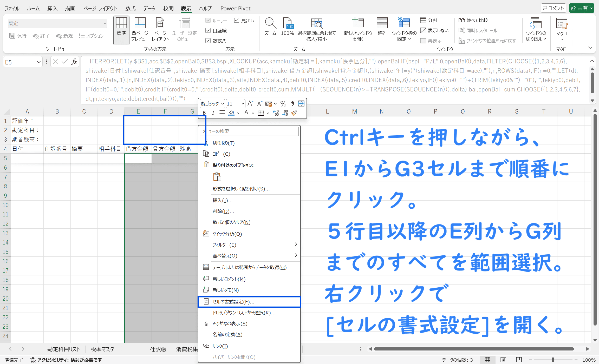Image resolution: width=599 pixels, height=364 pixels.
Task: Collapse the ribbon with the chevron
Action: (590, 48)
